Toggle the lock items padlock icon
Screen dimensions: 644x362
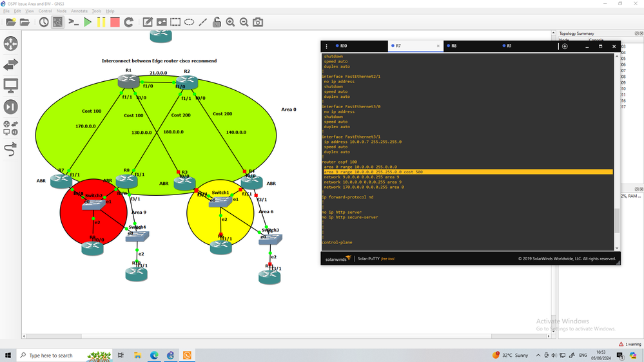[x=217, y=22]
